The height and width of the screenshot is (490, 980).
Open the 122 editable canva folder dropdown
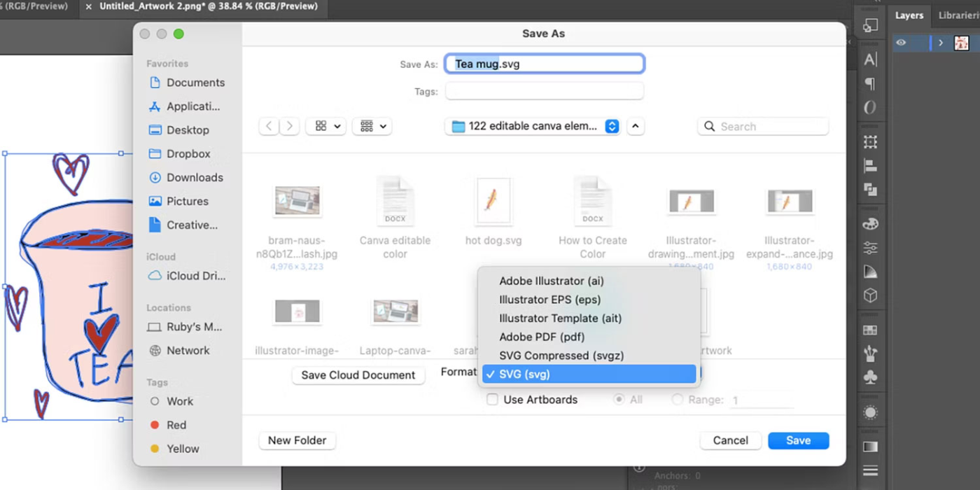tap(612, 127)
